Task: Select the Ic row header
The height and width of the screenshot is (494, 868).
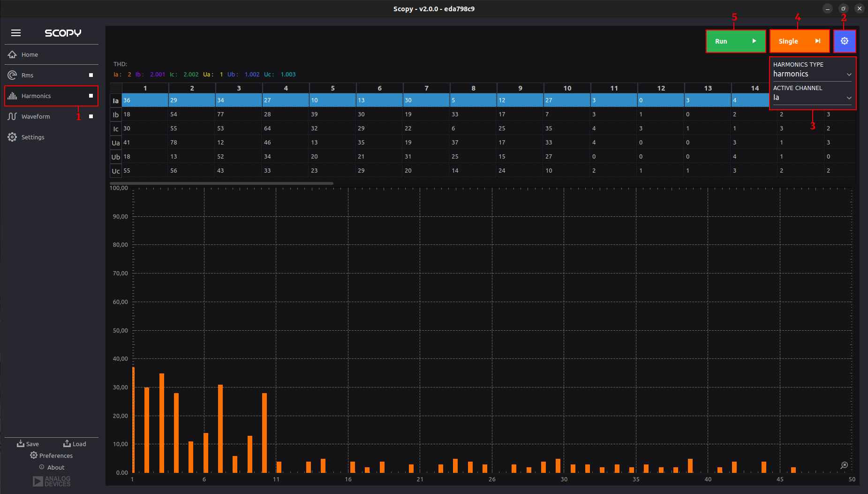Action: pyautogui.click(x=116, y=129)
